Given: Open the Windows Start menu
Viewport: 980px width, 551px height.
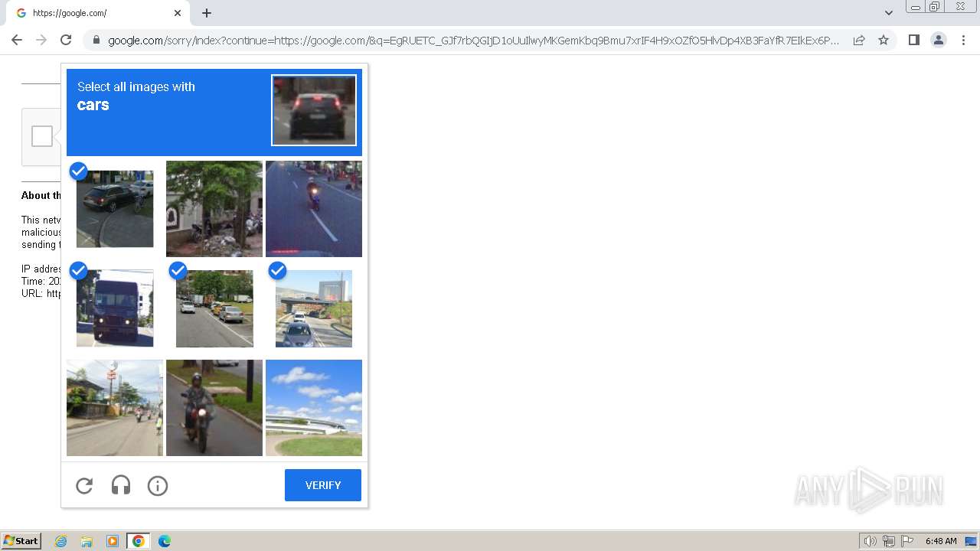Looking at the screenshot, I should (21, 540).
